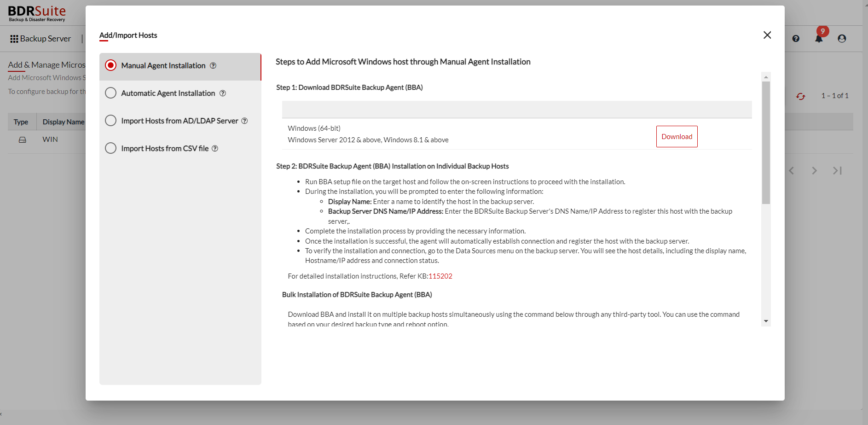Click the BDRSuite logo

click(x=37, y=13)
